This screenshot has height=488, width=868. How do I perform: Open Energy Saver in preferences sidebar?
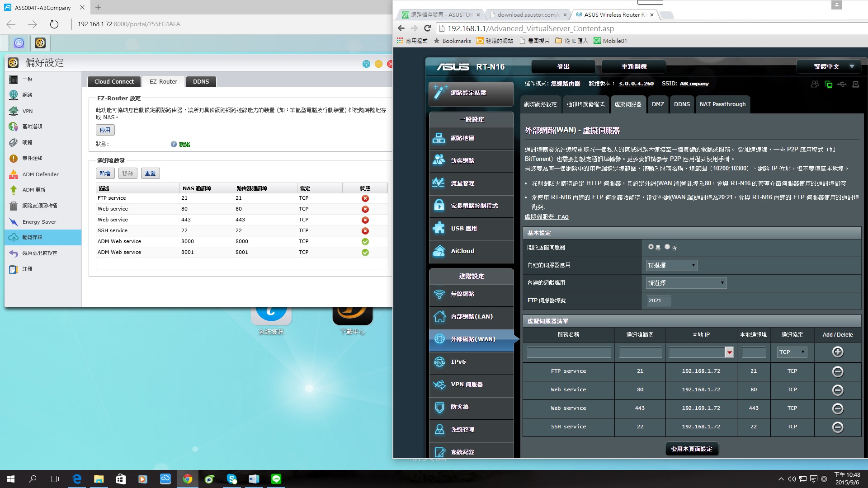pyautogui.click(x=43, y=221)
